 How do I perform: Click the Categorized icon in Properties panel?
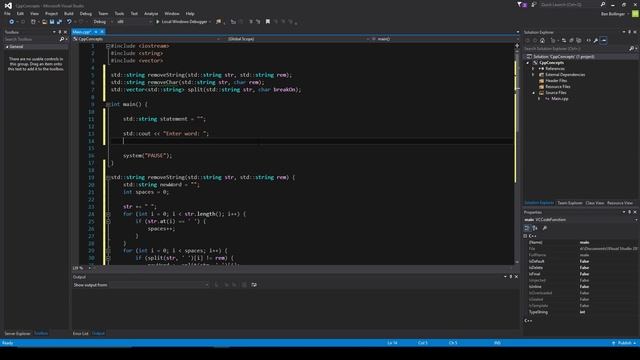(527, 228)
